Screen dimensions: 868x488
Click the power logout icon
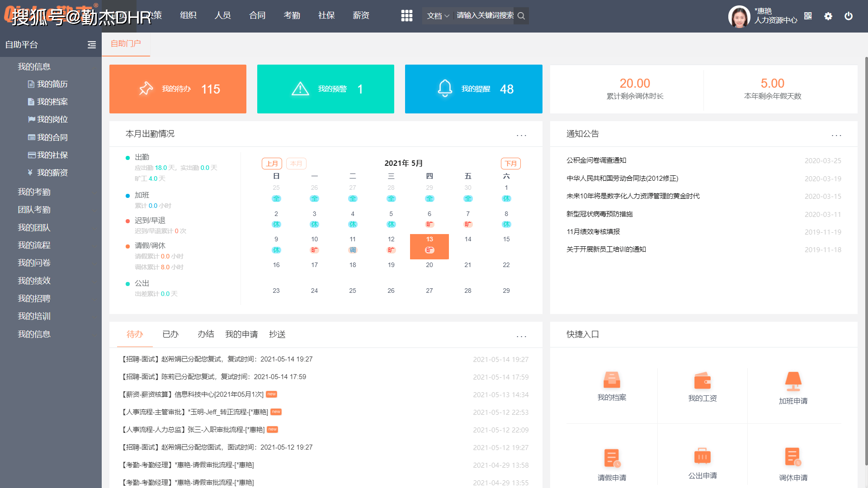tap(849, 16)
